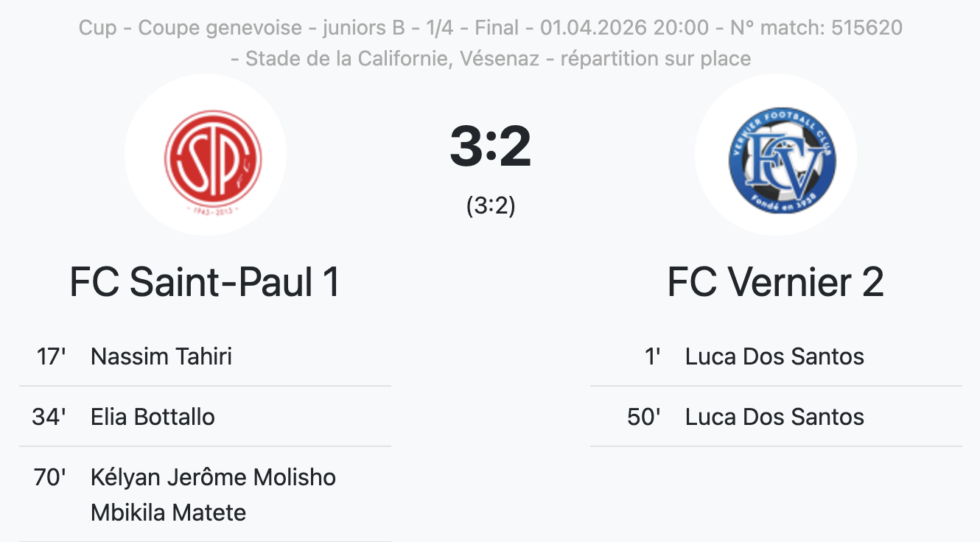This screenshot has height=542, width=980.
Task: Click the 34' goal minute label
Action: pyautogui.click(x=49, y=417)
